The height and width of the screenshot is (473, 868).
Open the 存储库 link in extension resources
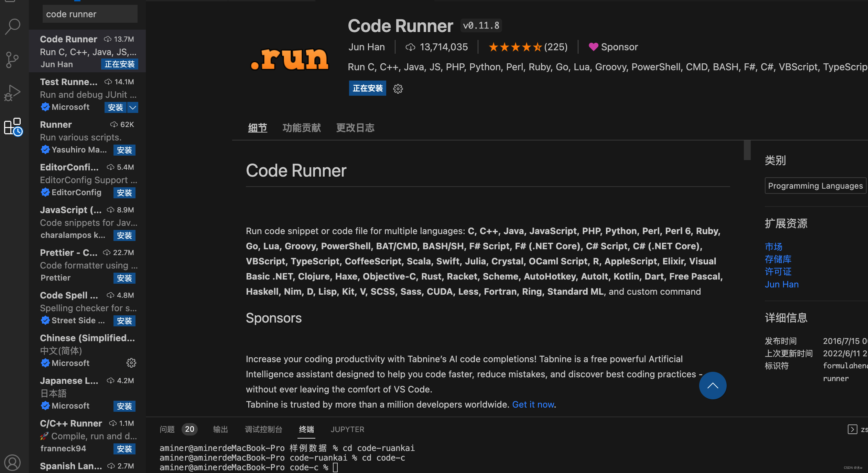coord(778,259)
